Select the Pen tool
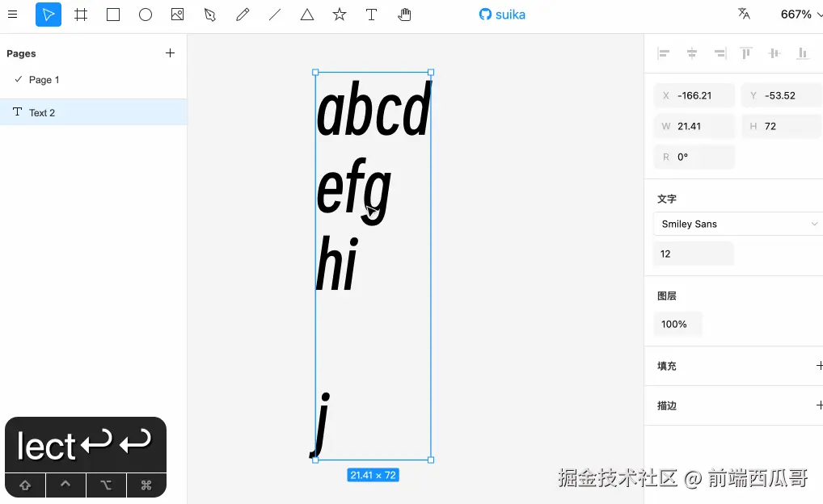The image size is (823, 504). coord(210,15)
